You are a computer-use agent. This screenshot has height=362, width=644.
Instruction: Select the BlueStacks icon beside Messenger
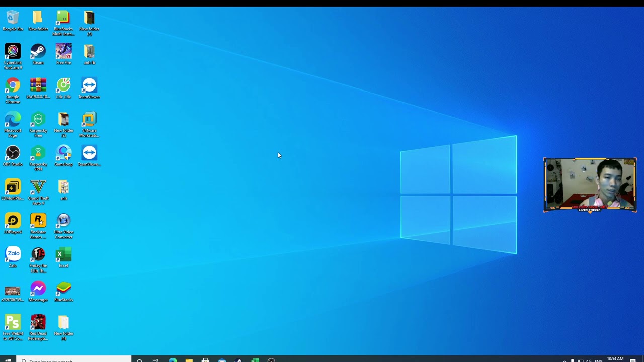tap(63, 291)
